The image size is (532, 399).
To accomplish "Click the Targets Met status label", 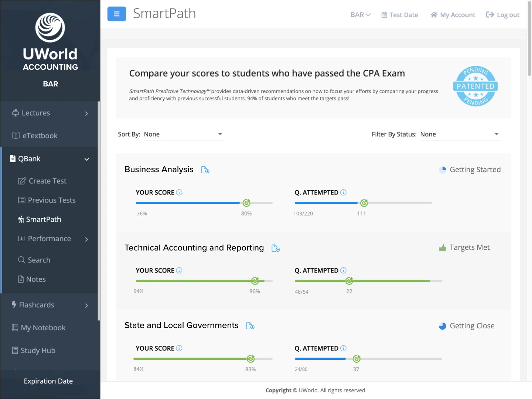I will (470, 248).
